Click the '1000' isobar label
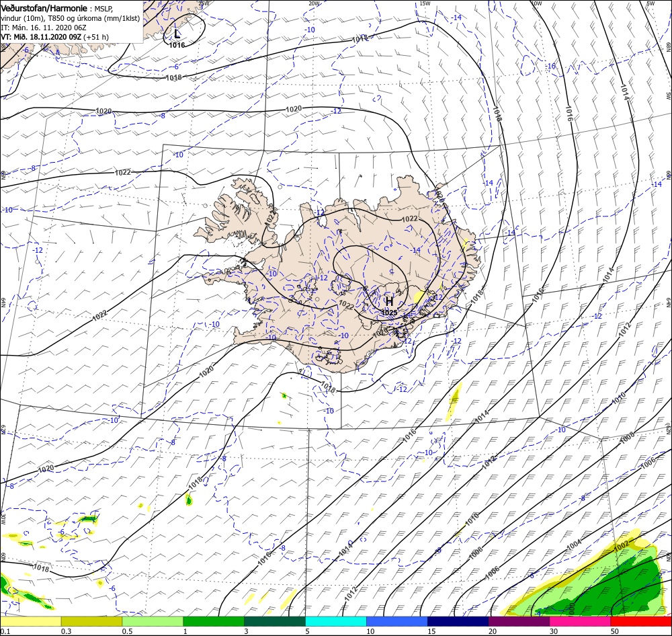672x636 pixels. (x=572, y=608)
